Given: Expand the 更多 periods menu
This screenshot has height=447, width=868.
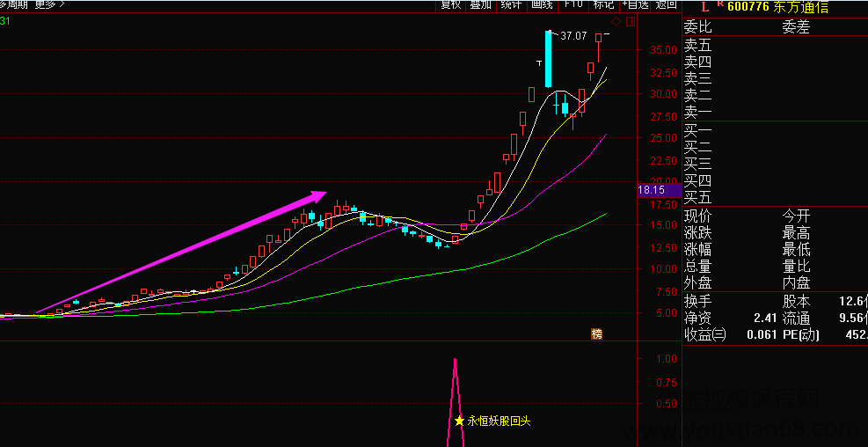Looking at the screenshot, I should (x=49, y=4).
